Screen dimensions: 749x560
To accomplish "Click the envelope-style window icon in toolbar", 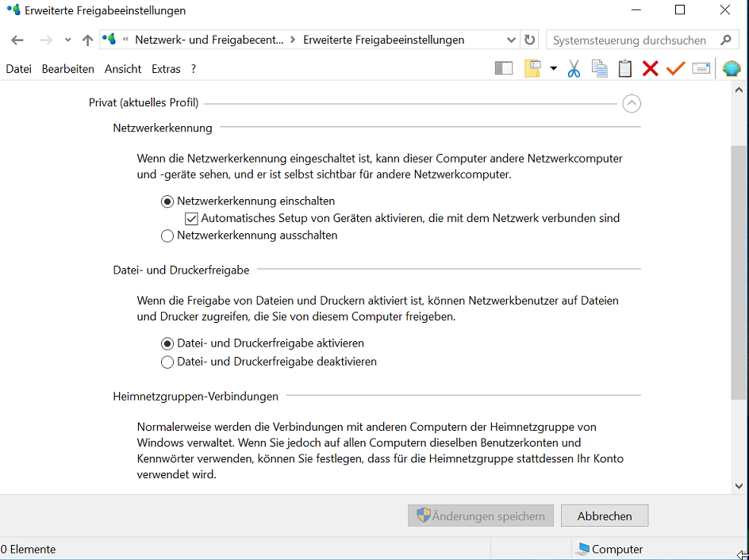I will tap(701, 69).
